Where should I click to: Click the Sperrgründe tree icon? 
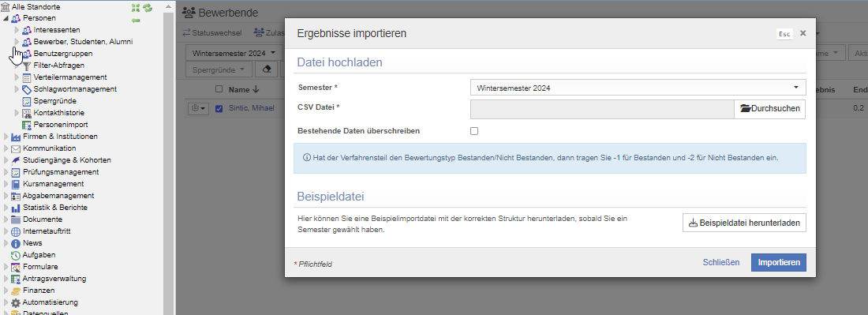[x=27, y=101]
